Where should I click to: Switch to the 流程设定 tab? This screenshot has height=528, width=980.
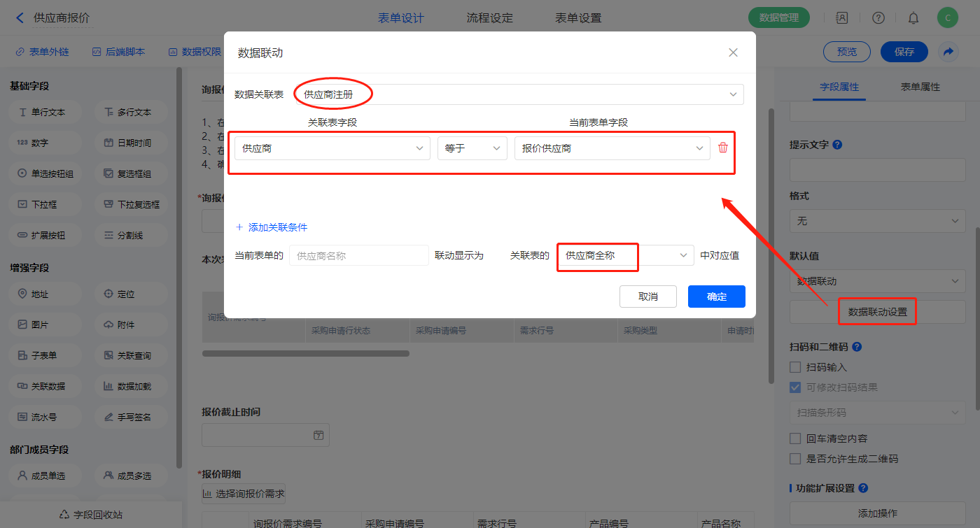(x=489, y=18)
